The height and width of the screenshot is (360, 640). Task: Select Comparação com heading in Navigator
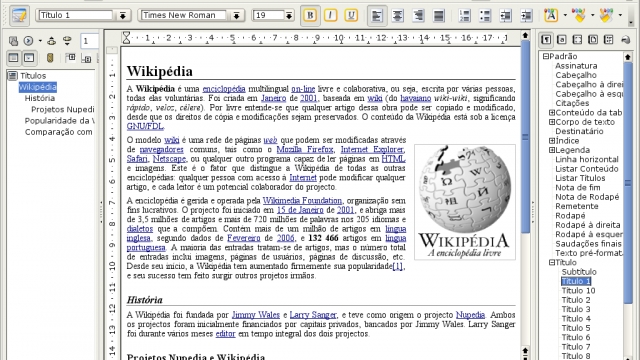tap(59, 132)
